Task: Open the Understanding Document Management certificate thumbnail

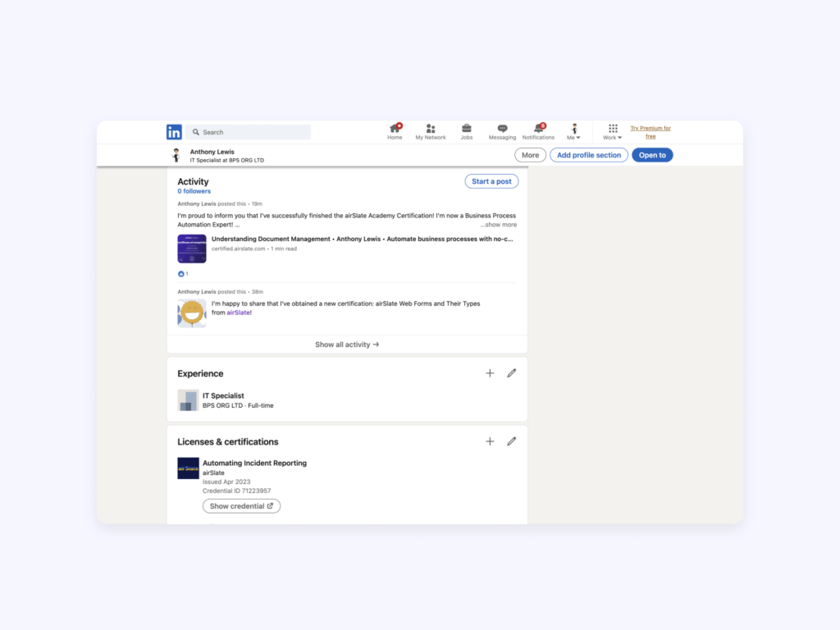Action: [x=192, y=249]
